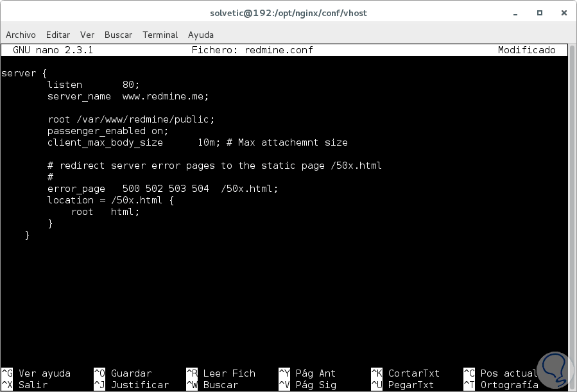
Task: Click the Ver ayuda shortcut
Action: coord(45,373)
